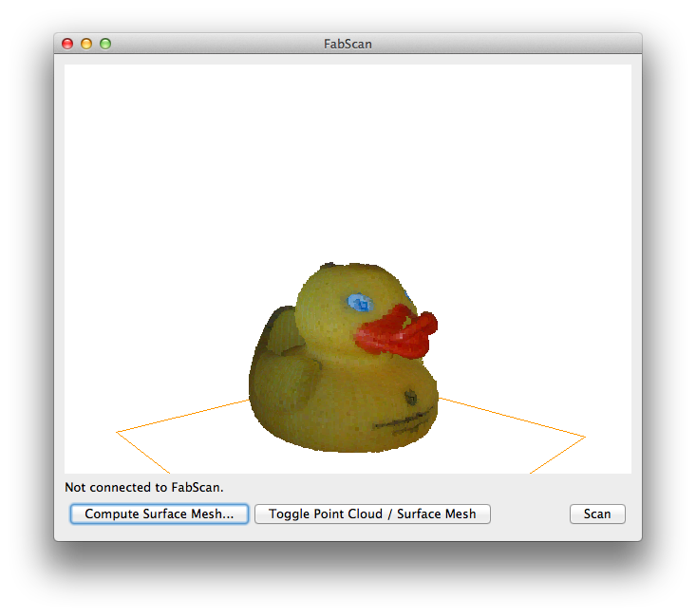Click the red beak of the scanned duck

coord(399,333)
